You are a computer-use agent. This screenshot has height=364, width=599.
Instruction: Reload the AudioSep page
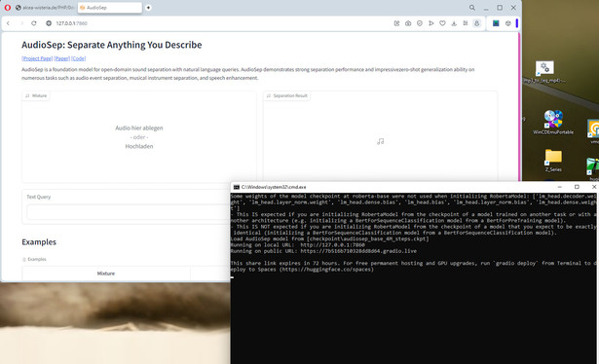[34, 23]
